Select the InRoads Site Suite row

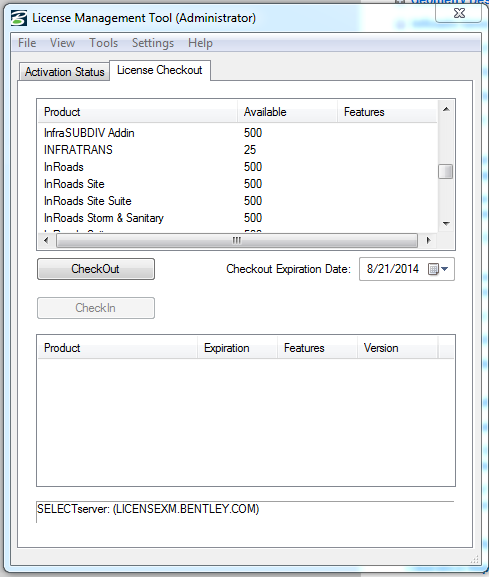click(238, 201)
